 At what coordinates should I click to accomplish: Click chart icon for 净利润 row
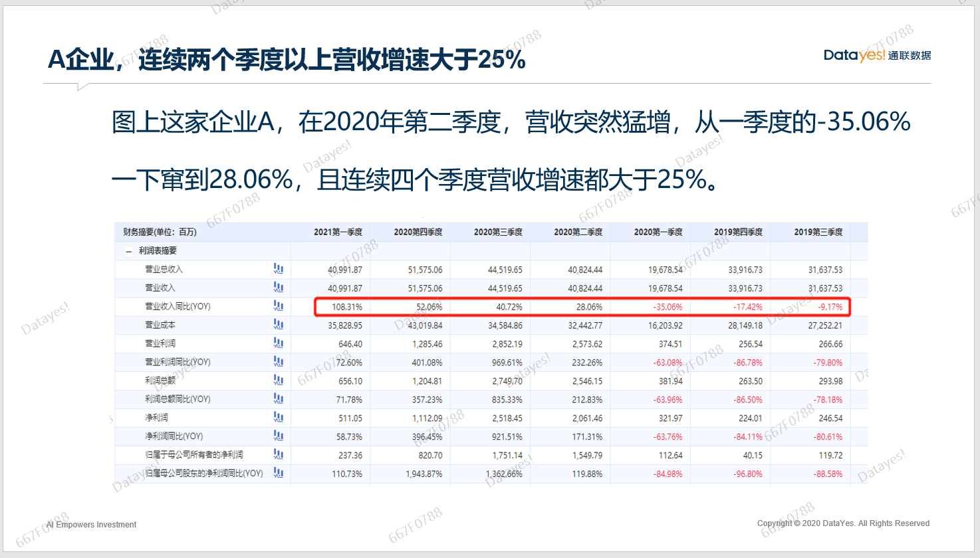click(x=278, y=417)
